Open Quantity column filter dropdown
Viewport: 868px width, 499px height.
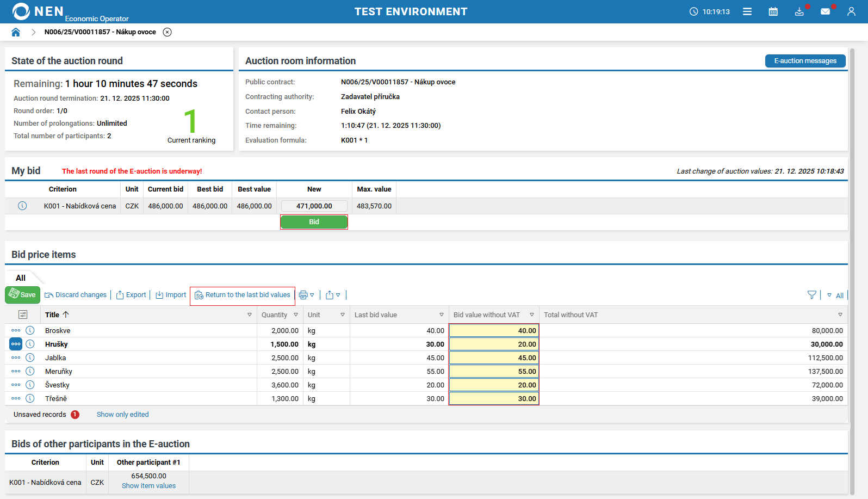click(x=296, y=315)
